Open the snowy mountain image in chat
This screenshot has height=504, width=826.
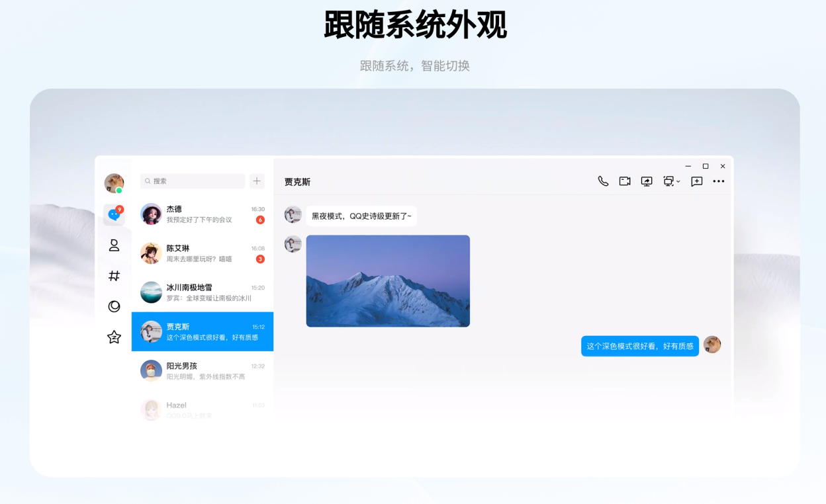[388, 281]
